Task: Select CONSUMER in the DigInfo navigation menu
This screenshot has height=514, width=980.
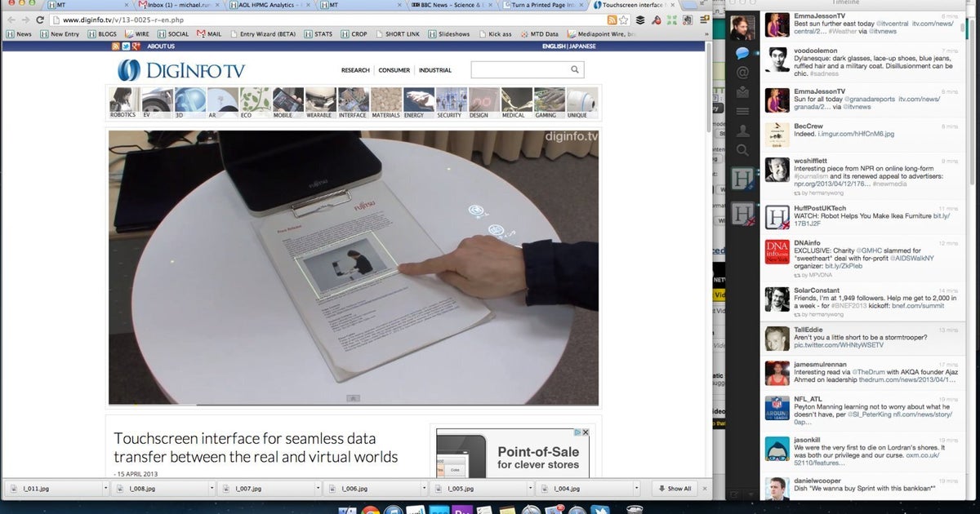Action: (x=394, y=70)
